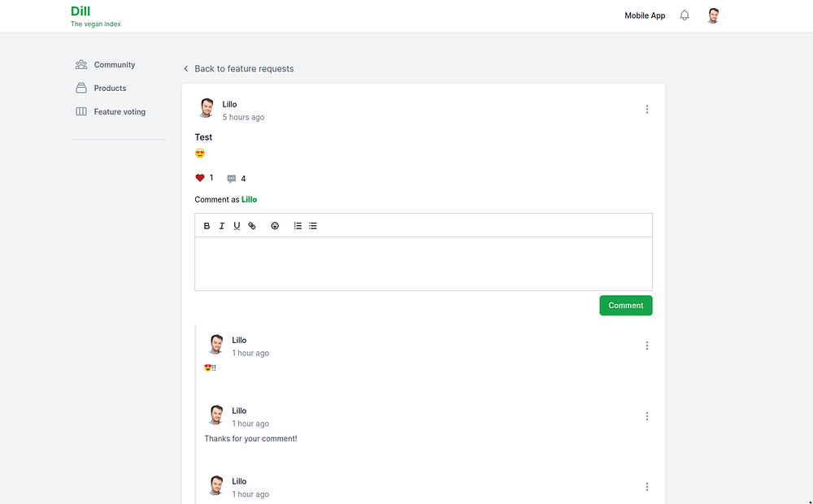Click post author's avatar at the top
Screen dimensions: 813x504
pyautogui.click(x=207, y=108)
